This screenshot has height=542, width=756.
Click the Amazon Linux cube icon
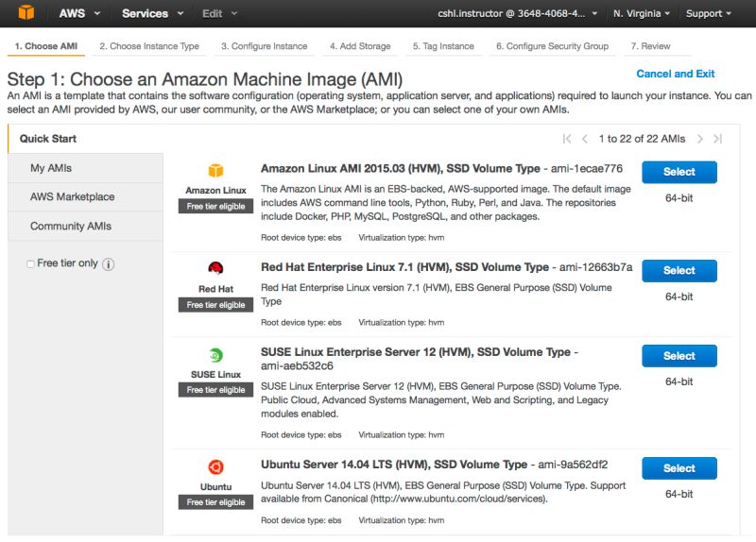point(215,171)
